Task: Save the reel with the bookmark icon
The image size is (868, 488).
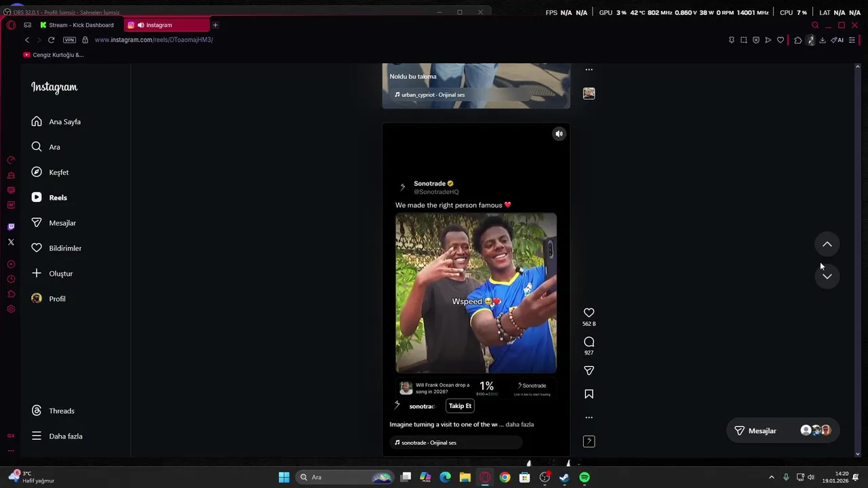Action: (589, 394)
